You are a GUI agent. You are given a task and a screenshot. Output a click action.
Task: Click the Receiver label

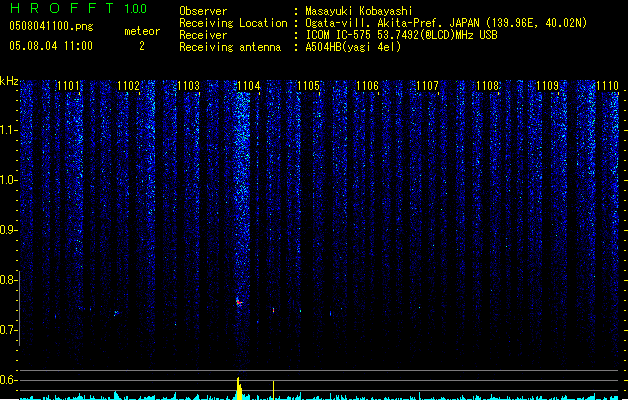[x=203, y=35]
